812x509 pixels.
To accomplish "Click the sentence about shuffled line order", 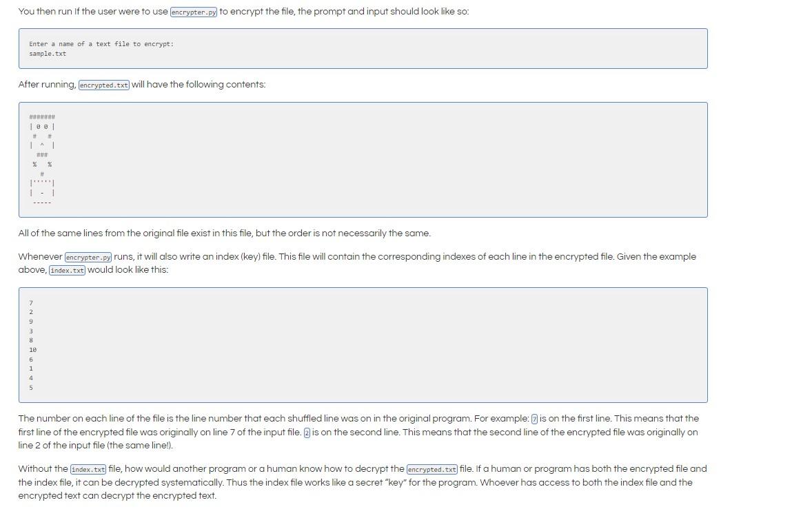I will click(x=224, y=233).
